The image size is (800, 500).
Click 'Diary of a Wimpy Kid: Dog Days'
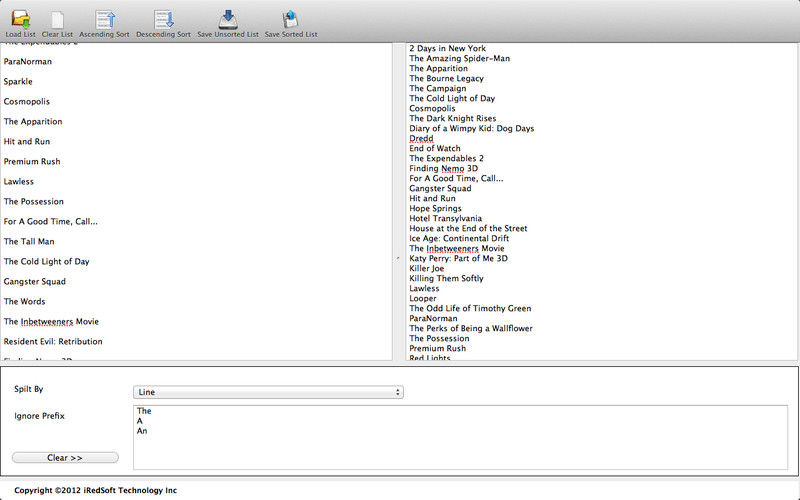point(471,128)
